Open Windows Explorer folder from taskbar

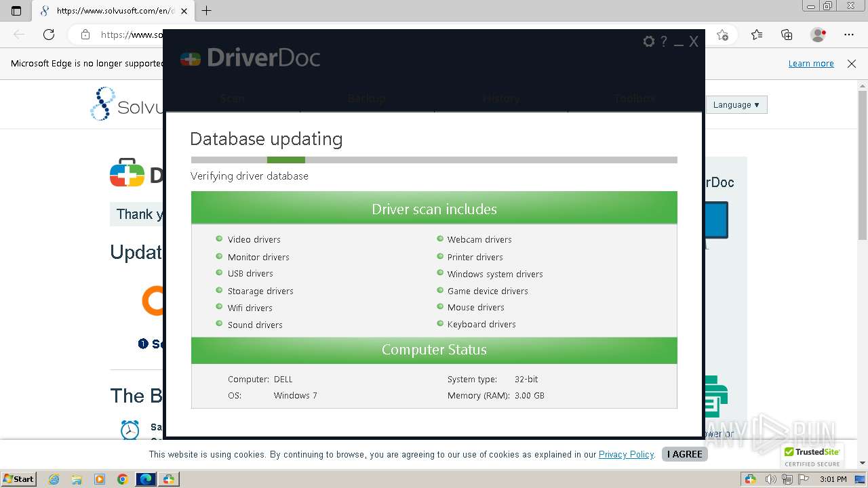click(77, 479)
